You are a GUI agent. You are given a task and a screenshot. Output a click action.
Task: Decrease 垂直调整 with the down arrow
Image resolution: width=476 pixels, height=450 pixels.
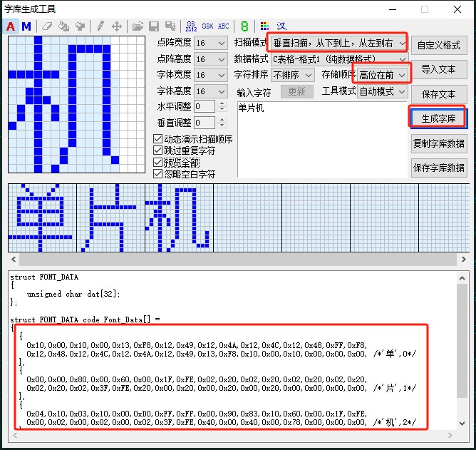point(222,126)
